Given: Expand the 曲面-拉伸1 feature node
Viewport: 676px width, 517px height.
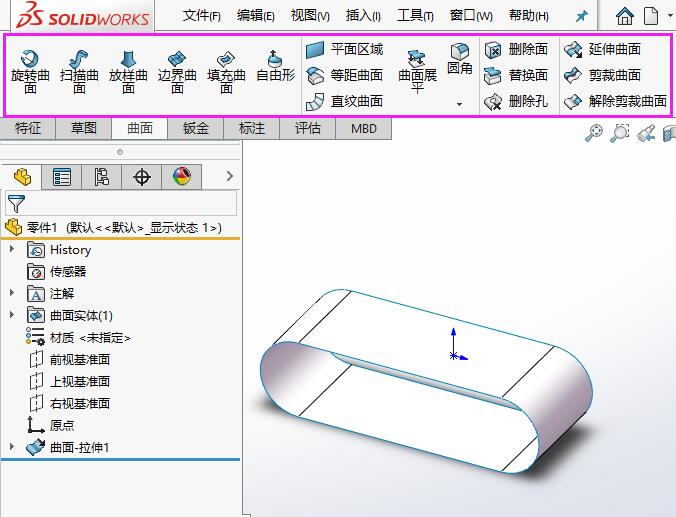Looking at the screenshot, I should [x=12, y=447].
